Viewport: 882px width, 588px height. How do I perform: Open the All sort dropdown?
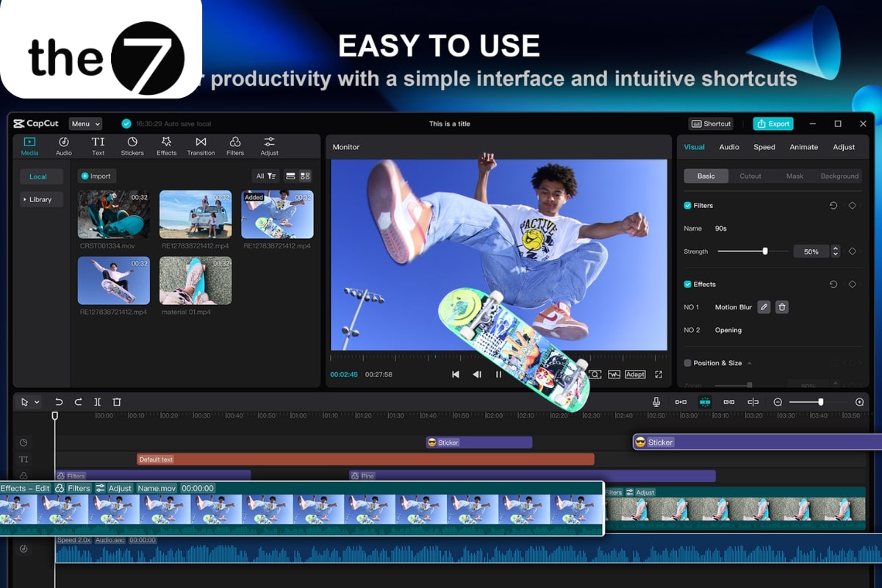coord(265,176)
